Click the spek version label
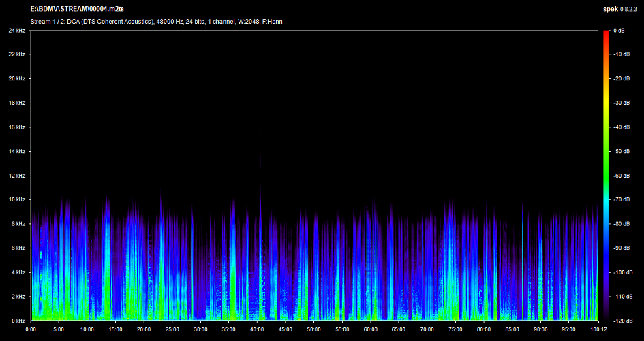644x341 pixels. tap(620, 9)
